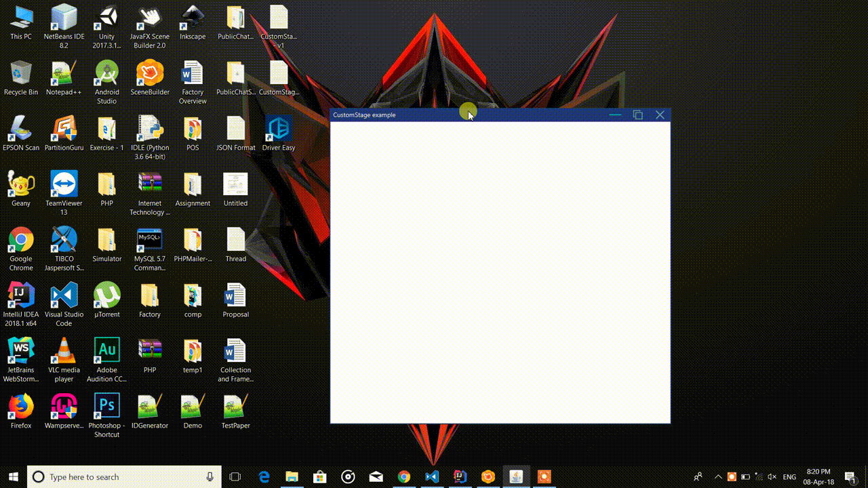This screenshot has width=868, height=488.
Task: Select the IDGenerator desktop icon
Action: (x=150, y=411)
